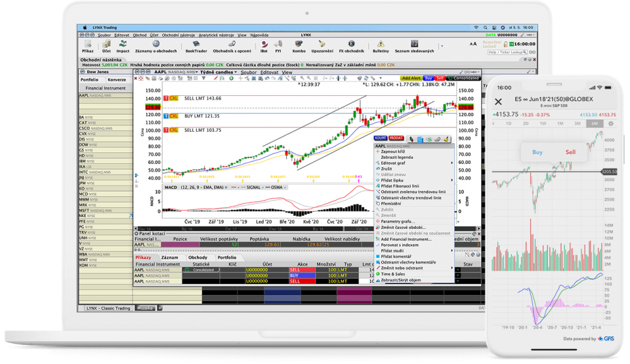Select Zobrazit legendu in context menu
Screen dimensions: 630x364
pos(414,157)
